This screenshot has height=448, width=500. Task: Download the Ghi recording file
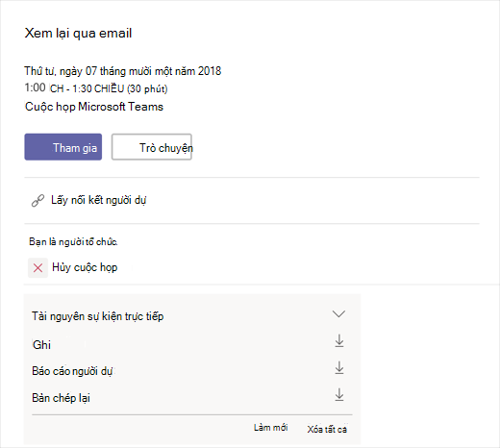tap(339, 341)
